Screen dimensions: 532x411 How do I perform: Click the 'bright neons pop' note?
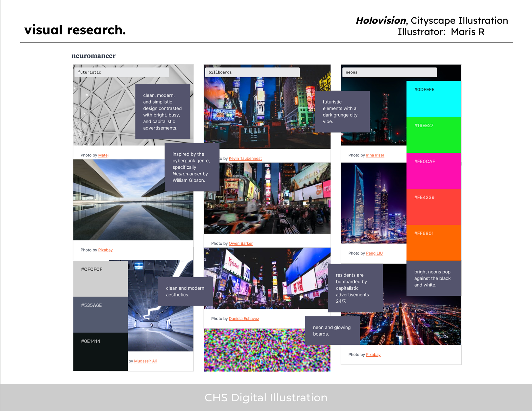click(434, 278)
